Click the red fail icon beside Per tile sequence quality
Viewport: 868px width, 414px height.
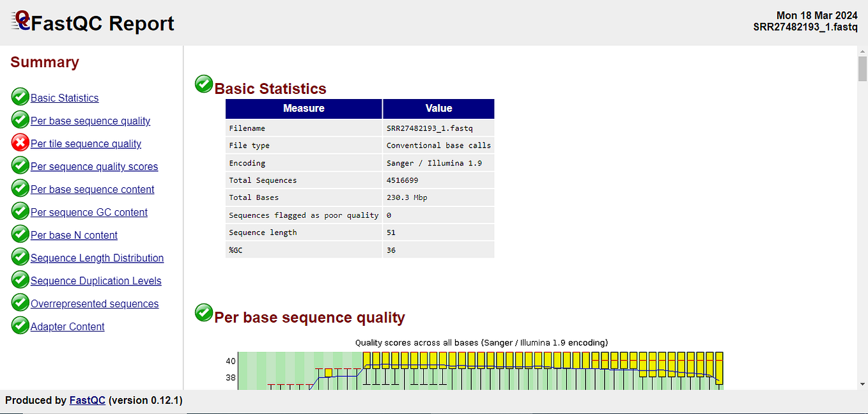click(x=20, y=142)
